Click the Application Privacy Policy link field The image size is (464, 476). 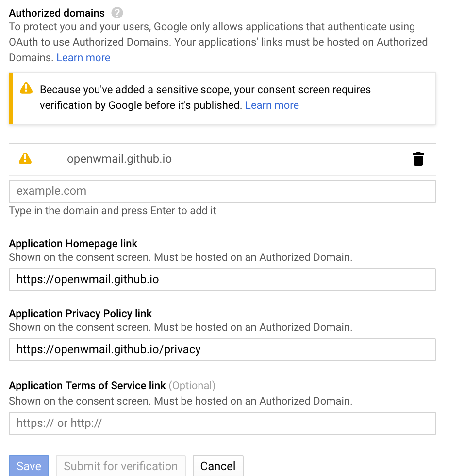click(x=222, y=350)
